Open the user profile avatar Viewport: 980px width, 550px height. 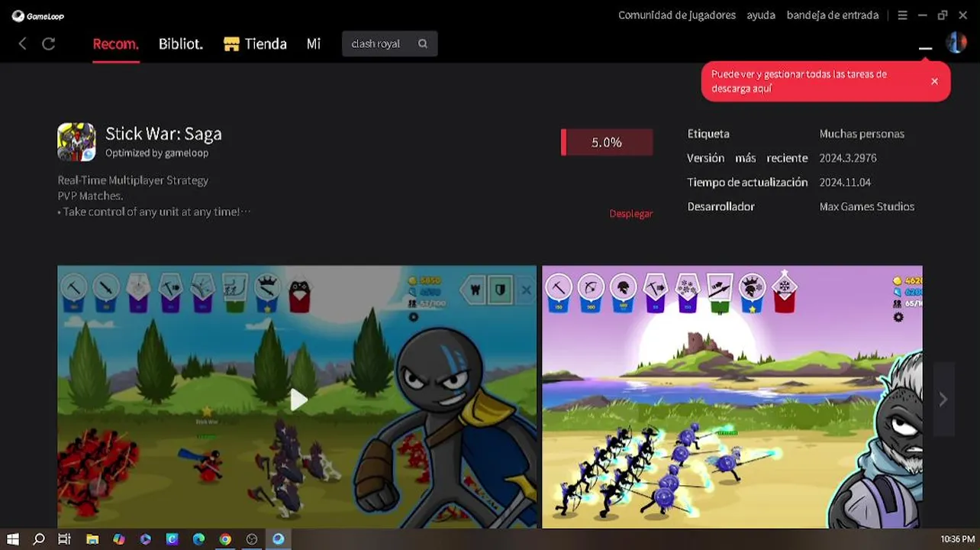(956, 43)
